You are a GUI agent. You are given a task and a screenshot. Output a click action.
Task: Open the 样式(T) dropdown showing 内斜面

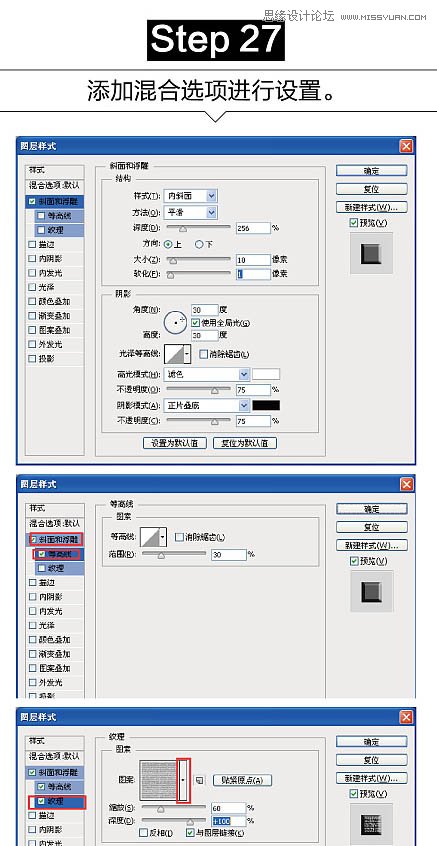(x=190, y=196)
